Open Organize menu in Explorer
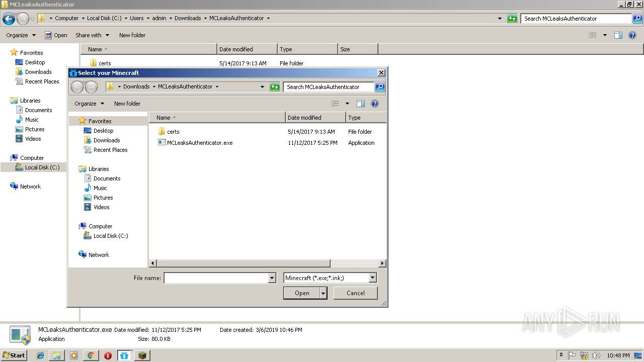 point(21,35)
